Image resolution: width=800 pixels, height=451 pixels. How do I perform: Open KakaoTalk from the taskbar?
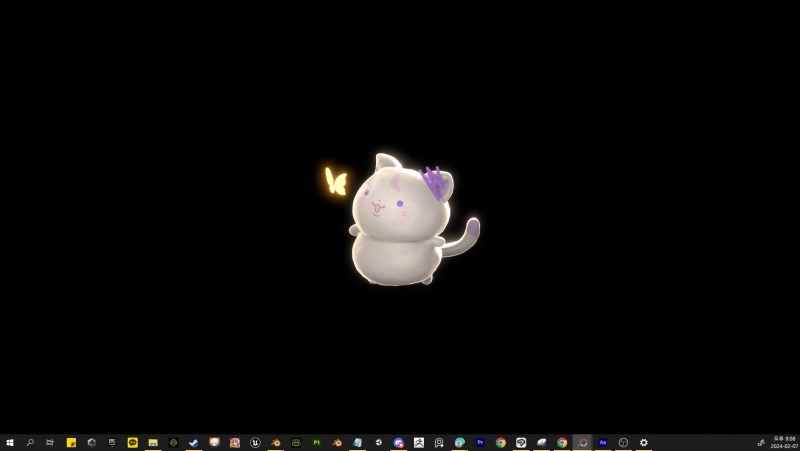[x=133, y=442]
